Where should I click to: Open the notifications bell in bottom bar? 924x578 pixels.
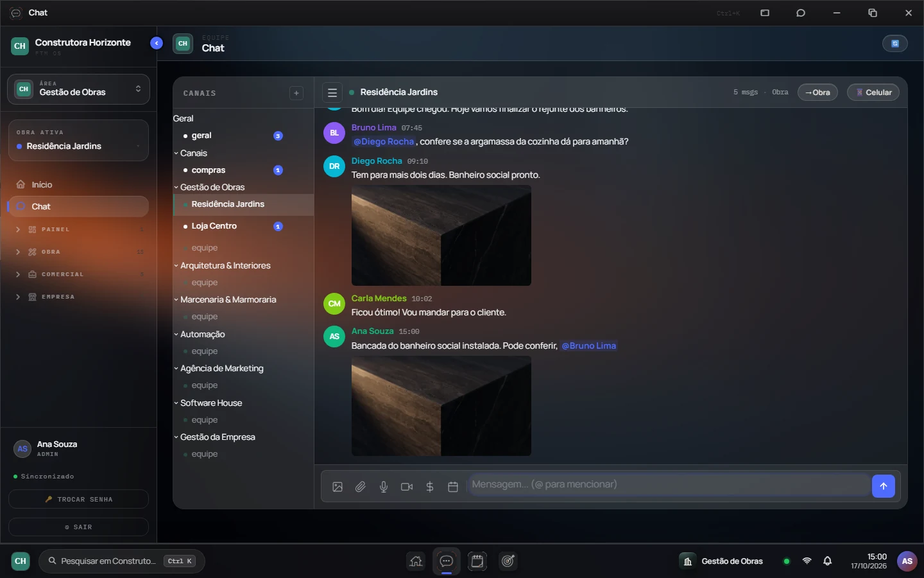tap(828, 561)
